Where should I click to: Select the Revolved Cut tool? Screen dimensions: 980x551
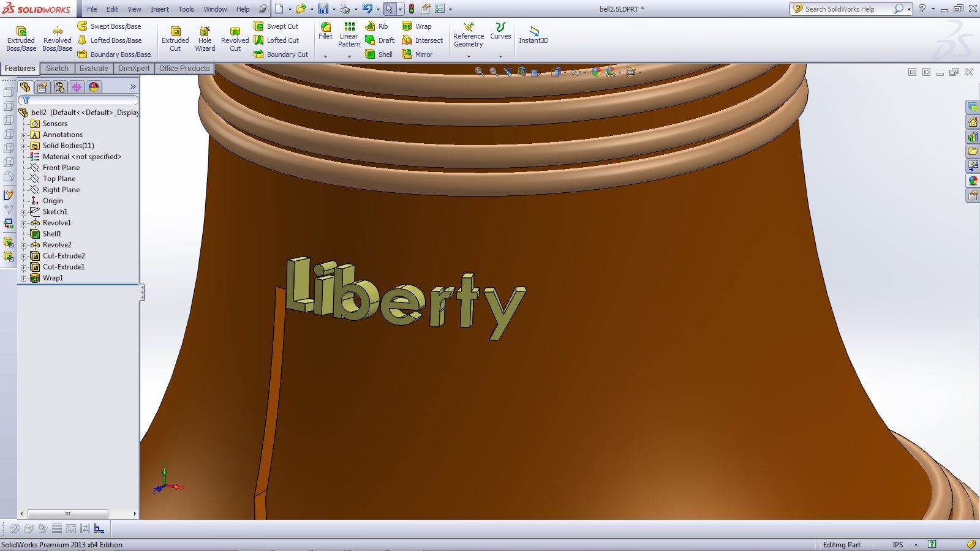[x=235, y=39]
